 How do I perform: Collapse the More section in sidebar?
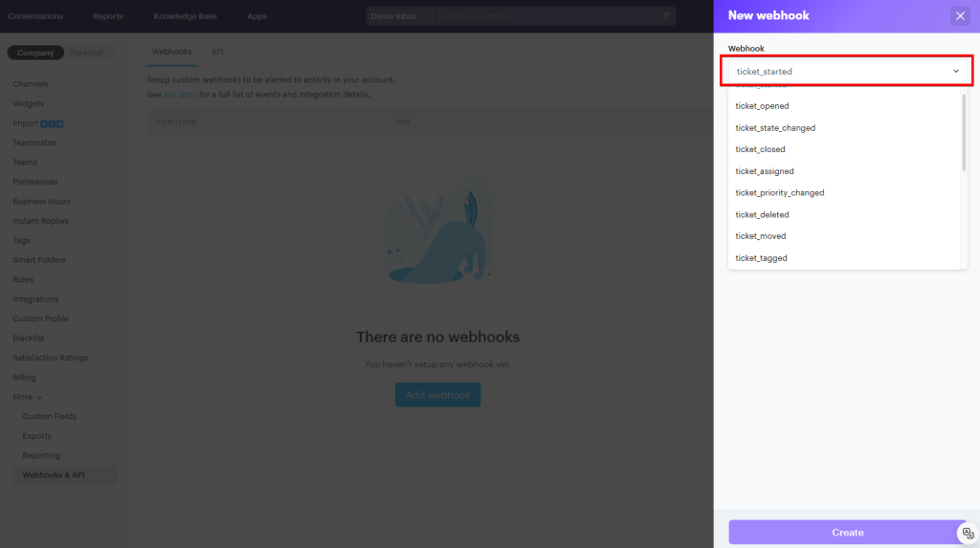[27, 397]
